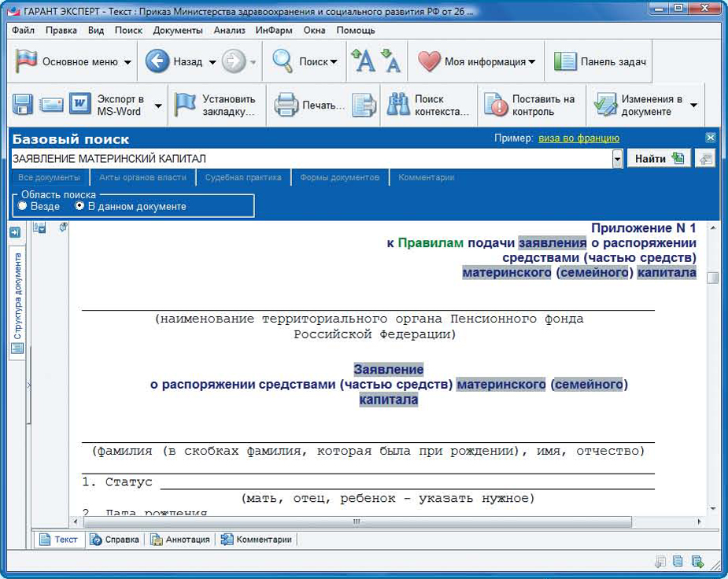Viewport: 728px width, 579px height.
Task: Select В данном документе radio button
Action: (79, 206)
